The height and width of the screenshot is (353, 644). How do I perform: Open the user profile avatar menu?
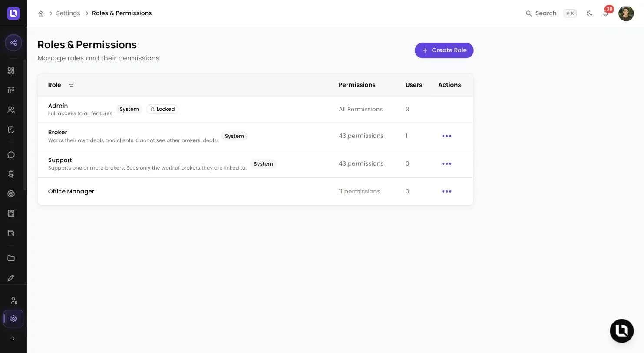click(x=626, y=13)
